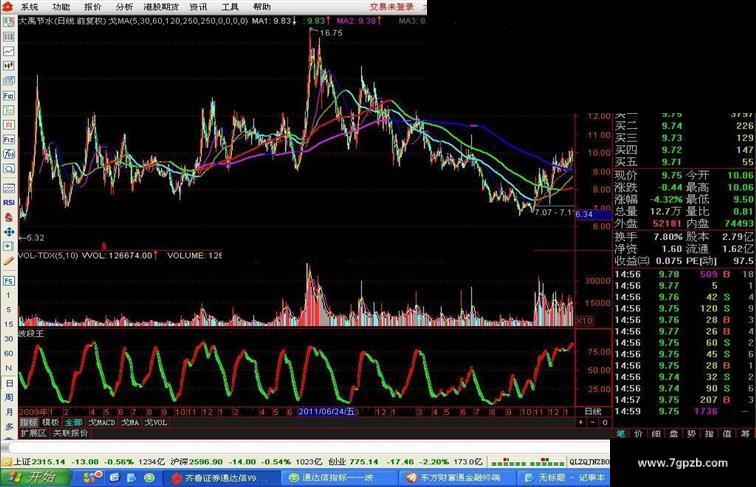Select the 戈MACD indicator tab
The height and width of the screenshot is (487, 756).
pyautogui.click(x=102, y=422)
